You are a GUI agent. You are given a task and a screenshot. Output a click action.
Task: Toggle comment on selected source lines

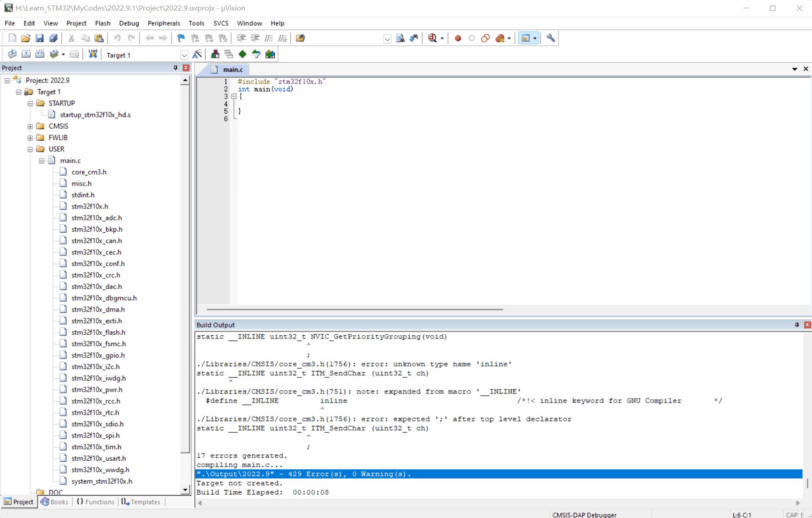tap(269, 38)
